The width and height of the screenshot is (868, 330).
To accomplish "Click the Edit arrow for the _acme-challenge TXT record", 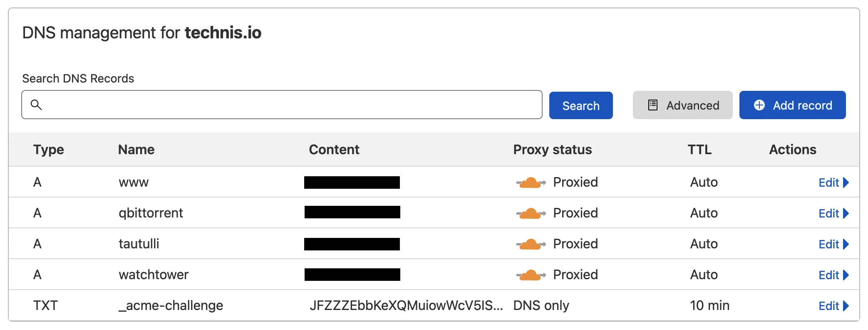I will click(845, 306).
